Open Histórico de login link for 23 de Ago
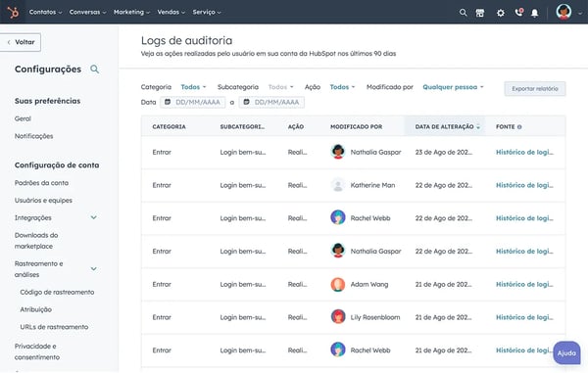The height and width of the screenshot is (373, 588). pos(524,152)
